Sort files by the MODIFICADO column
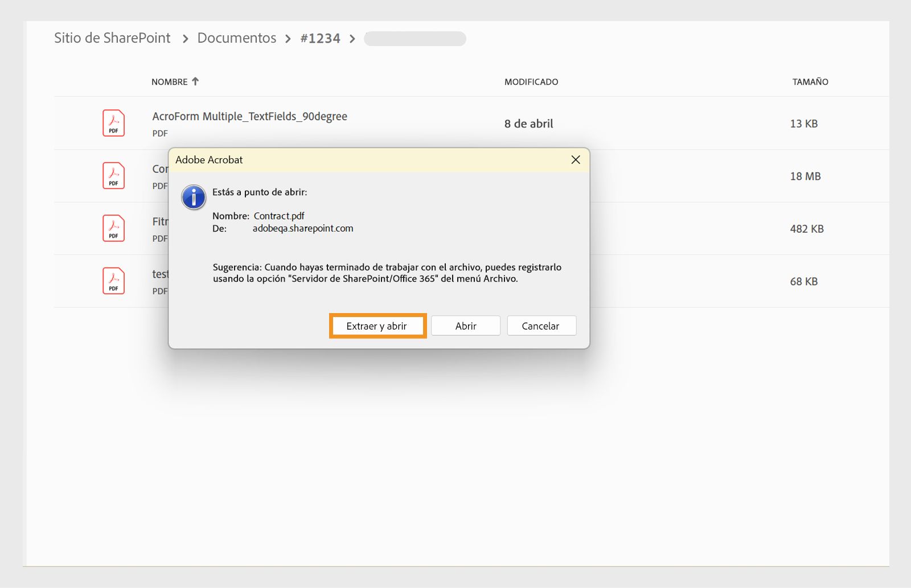This screenshot has height=588, width=911. (x=530, y=81)
